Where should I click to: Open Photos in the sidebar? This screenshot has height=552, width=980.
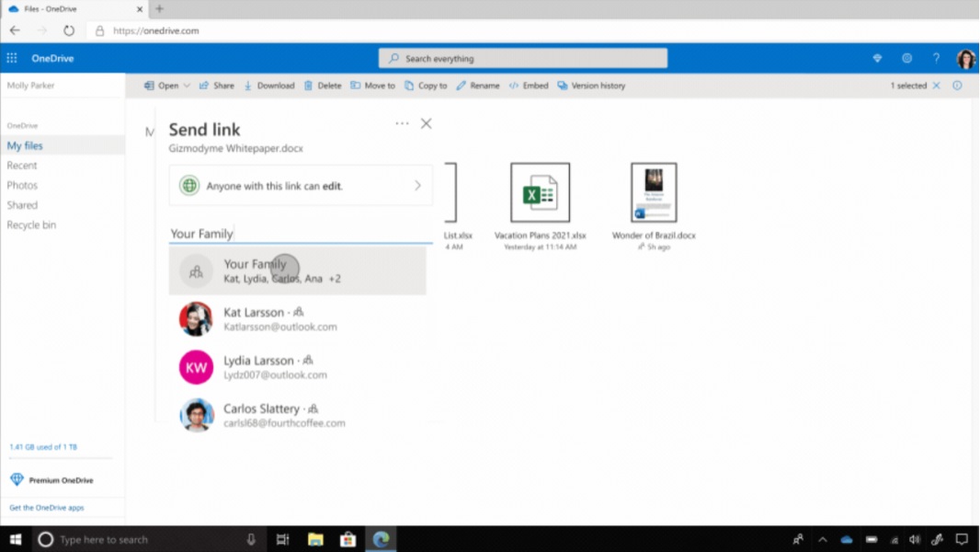(22, 185)
